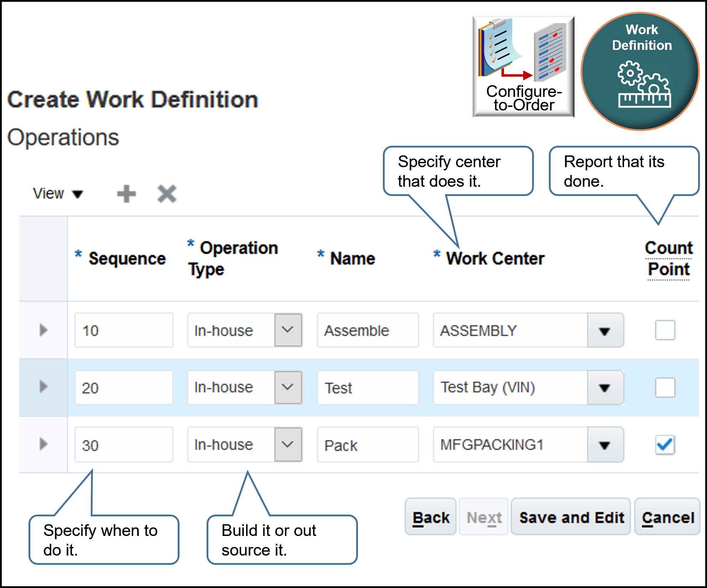The height and width of the screenshot is (588, 707).
Task: Open the Work Center dropdown showing ASSEMBLY
Action: [x=605, y=330]
